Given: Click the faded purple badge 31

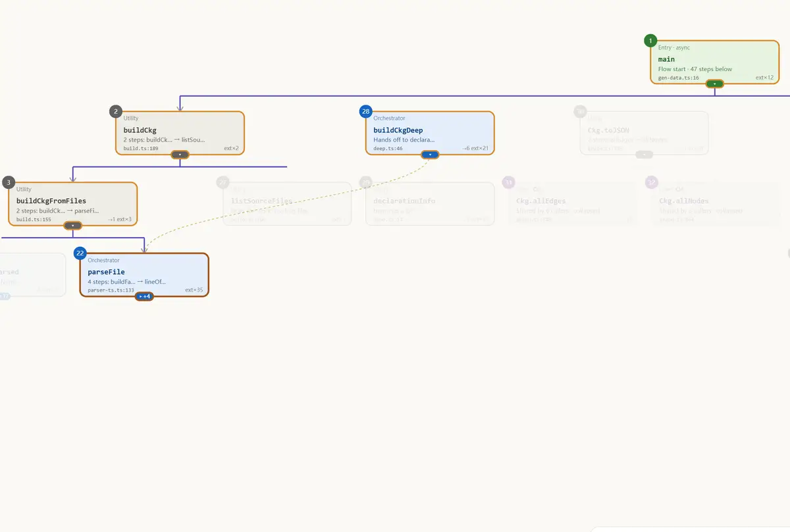Looking at the screenshot, I should coord(508,182).
